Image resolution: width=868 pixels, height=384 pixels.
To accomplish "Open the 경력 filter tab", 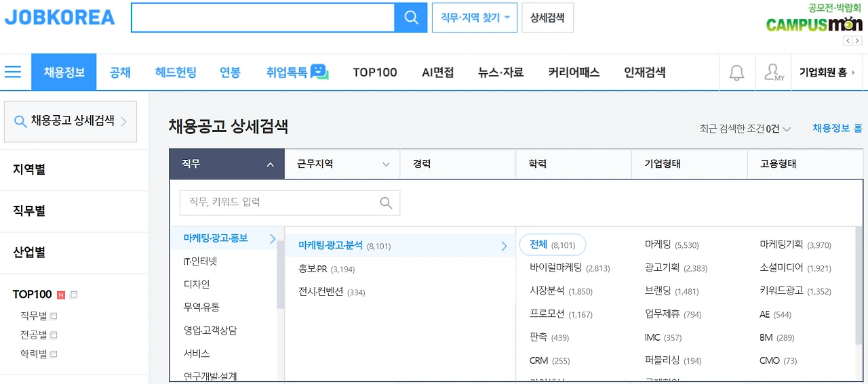I will pos(458,164).
